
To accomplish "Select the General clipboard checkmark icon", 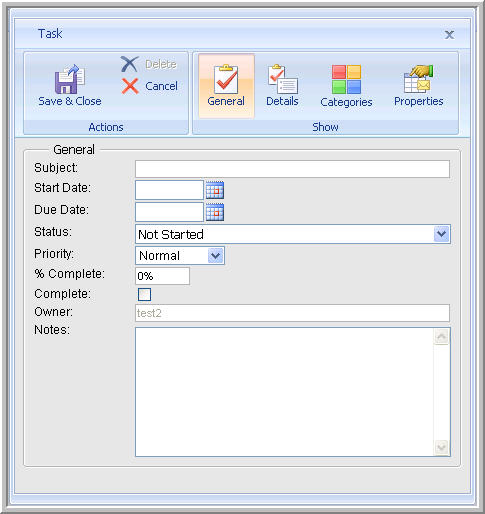I will click(x=226, y=79).
